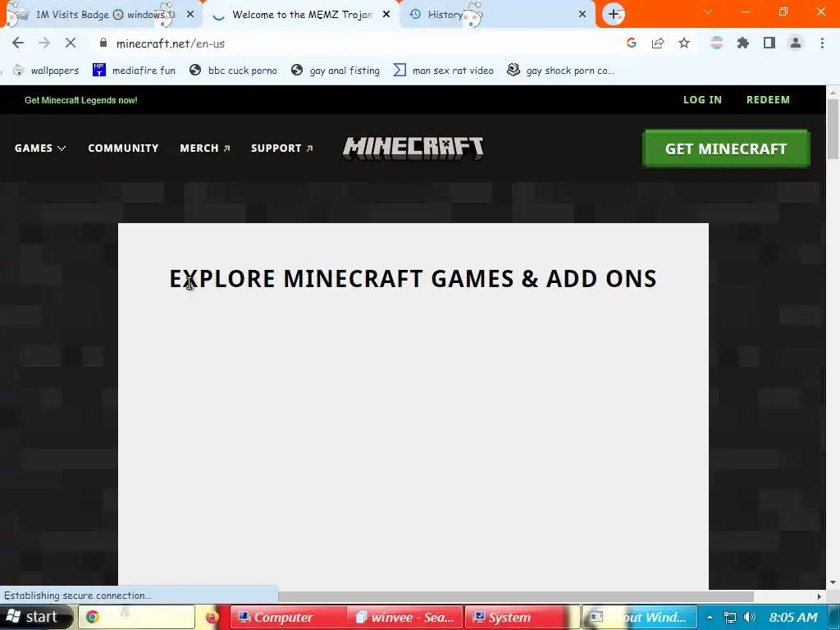
Task: Open the wallpapers bookmark
Action: [x=47, y=71]
